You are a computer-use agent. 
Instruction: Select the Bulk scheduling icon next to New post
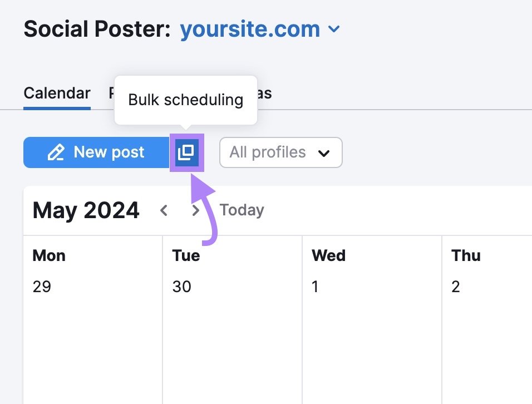[x=188, y=152]
